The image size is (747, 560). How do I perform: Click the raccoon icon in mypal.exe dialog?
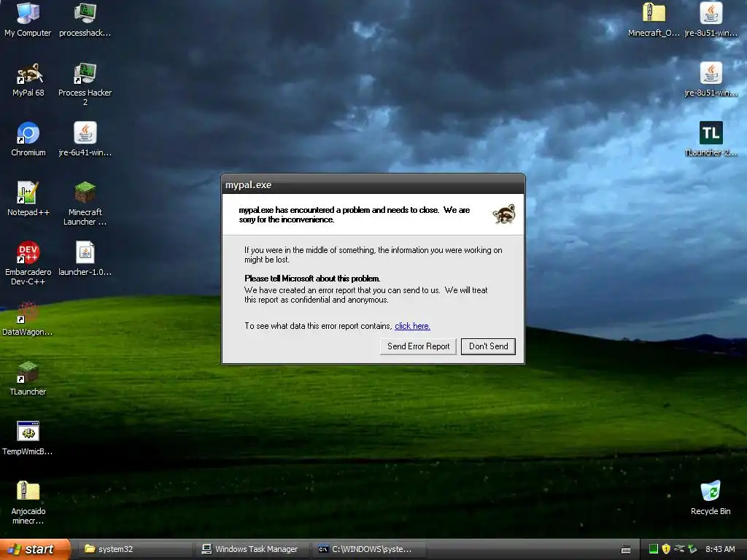click(504, 214)
